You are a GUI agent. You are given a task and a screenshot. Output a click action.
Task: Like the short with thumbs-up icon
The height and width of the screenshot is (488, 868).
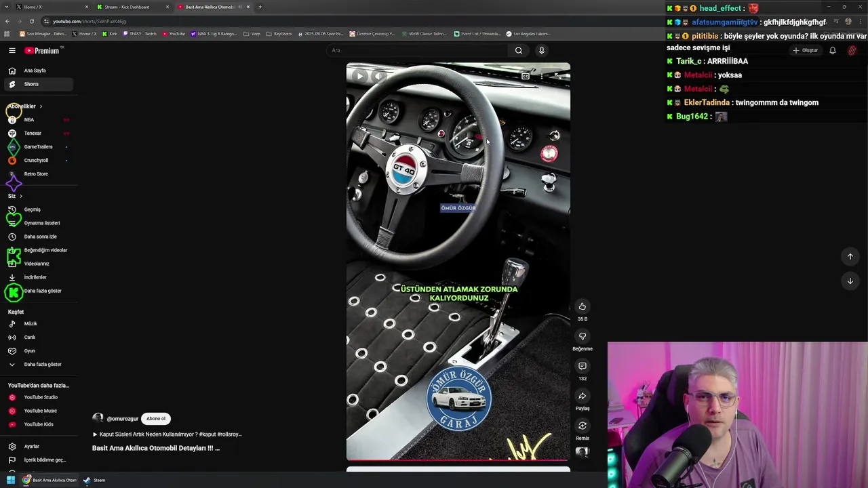(583, 306)
